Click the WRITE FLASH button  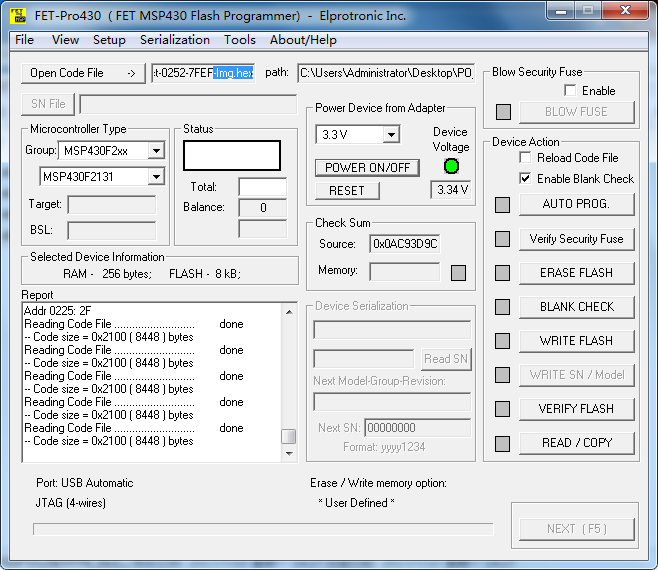[x=576, y=341]
